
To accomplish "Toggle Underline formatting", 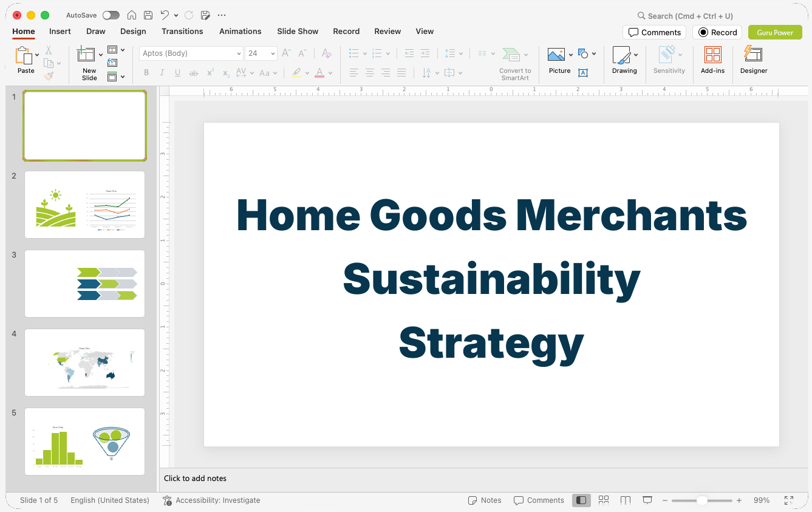I will [178, 73].
